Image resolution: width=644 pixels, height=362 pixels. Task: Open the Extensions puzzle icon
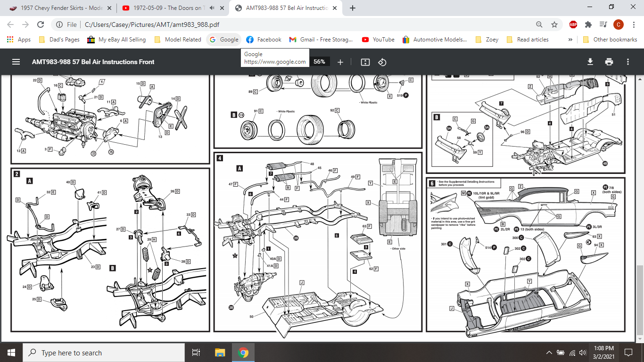(588, 25)
